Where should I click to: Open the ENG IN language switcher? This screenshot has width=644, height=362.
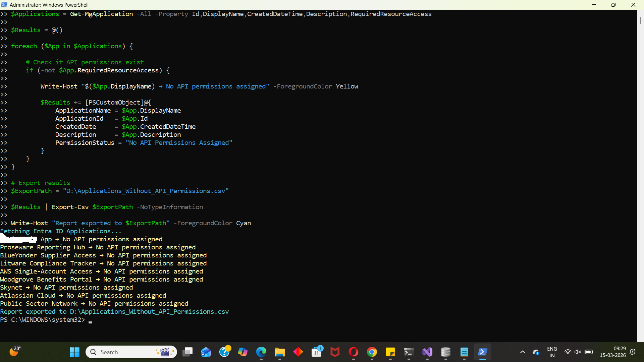pyautogui.click(x=552, y=352)
